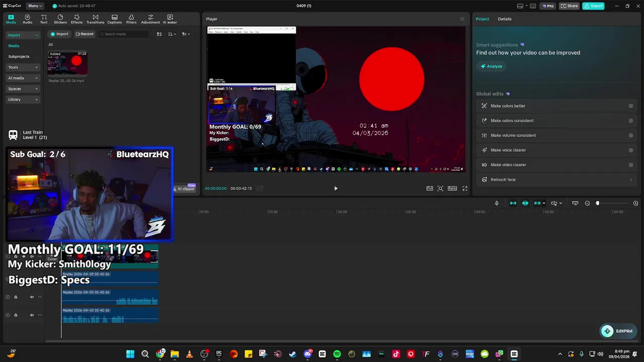Mute the bottom audio track
The width and height of the screenshot is (644, 362).
tap(32, 315)
